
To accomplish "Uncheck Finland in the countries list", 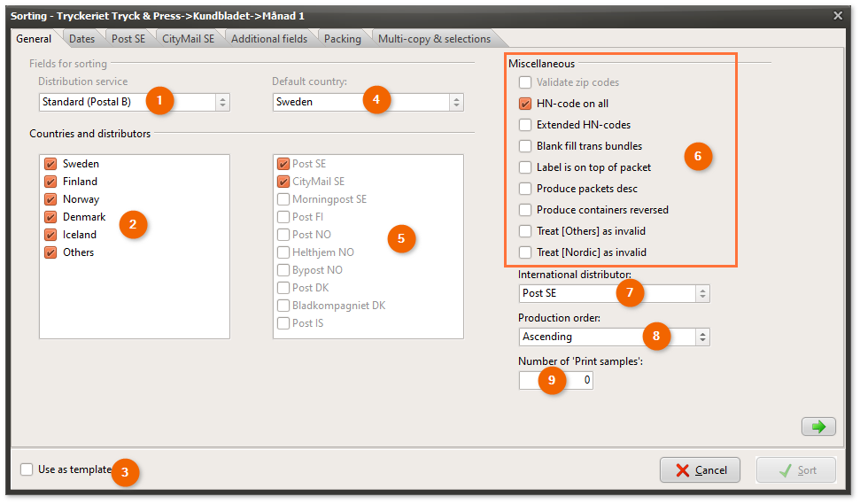I will pyautogui.click(x=50, y=182).
